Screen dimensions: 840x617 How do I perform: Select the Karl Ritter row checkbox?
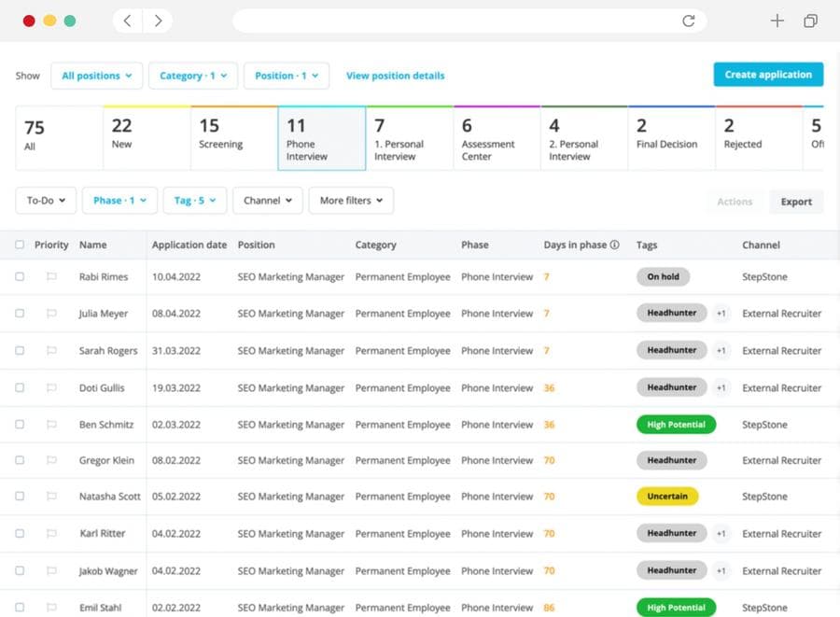[x=20, y=533]
